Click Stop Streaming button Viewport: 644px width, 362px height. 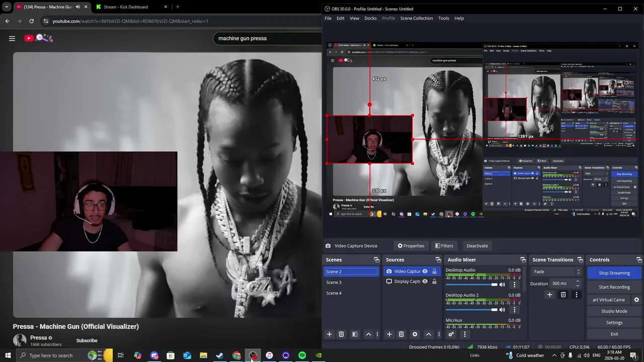point(614,273)
